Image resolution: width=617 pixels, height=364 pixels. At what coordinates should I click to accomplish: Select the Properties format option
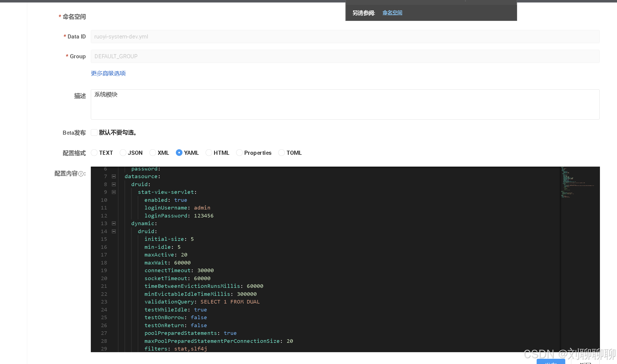(x=239, y=153)
